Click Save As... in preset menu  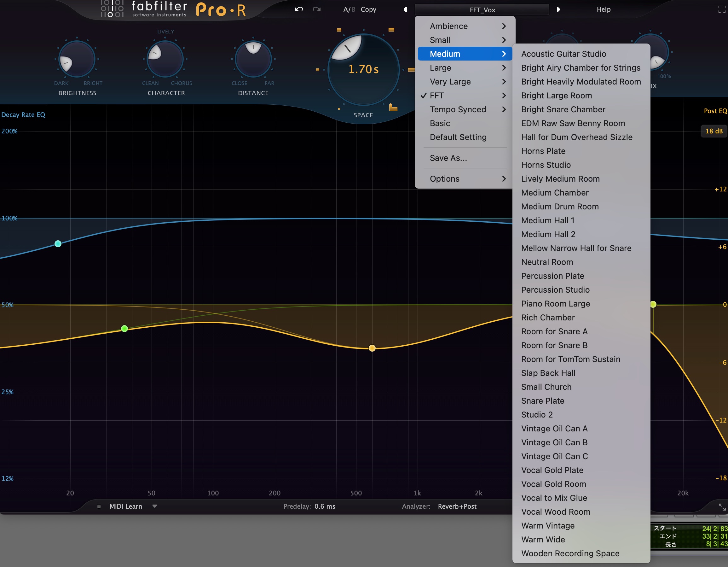(465, 158)
